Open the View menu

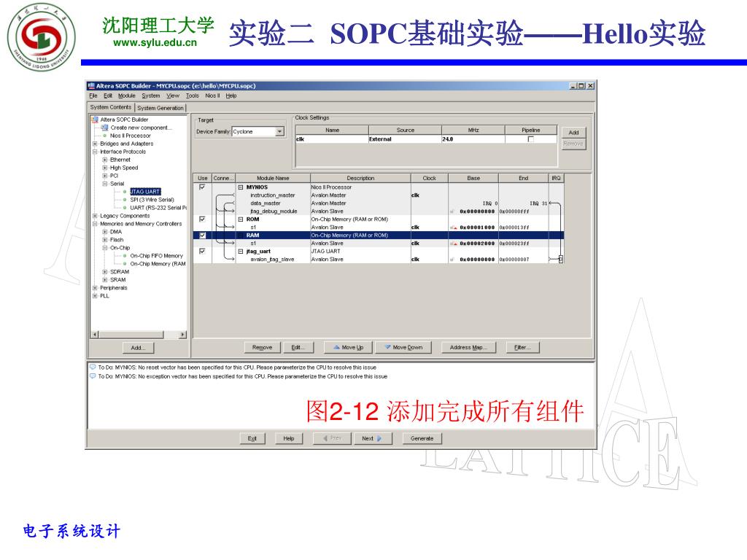click(173, 96)
